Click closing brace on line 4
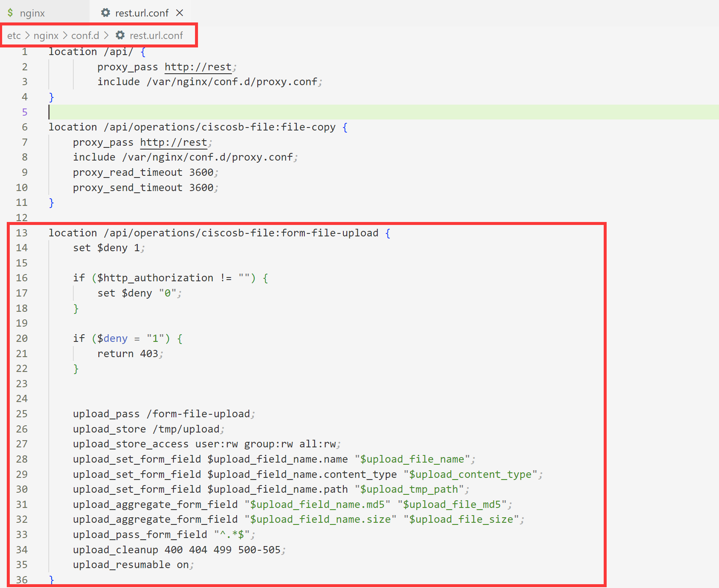 51,97
